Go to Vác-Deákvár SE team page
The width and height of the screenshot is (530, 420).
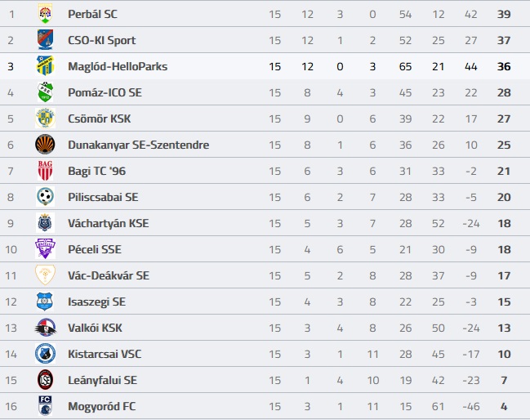(109, 275)
